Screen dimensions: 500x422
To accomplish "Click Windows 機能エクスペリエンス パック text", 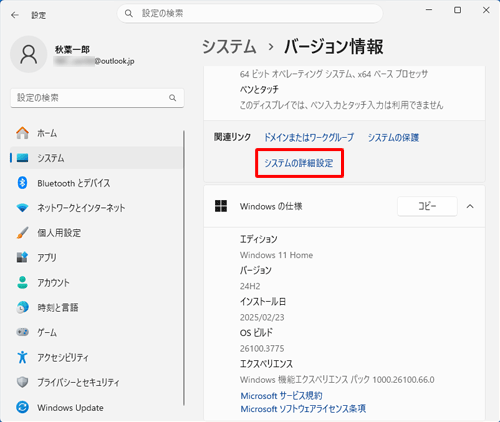I will coord(337,379).
